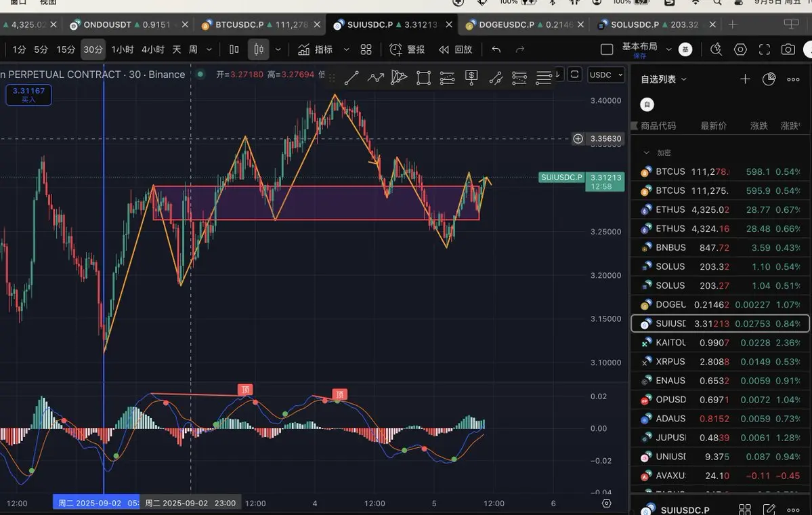The width and height of the screenshot is (812, 515).
Task: Select the diagonal channel drawing tool
Action: (x=496, y=78)
